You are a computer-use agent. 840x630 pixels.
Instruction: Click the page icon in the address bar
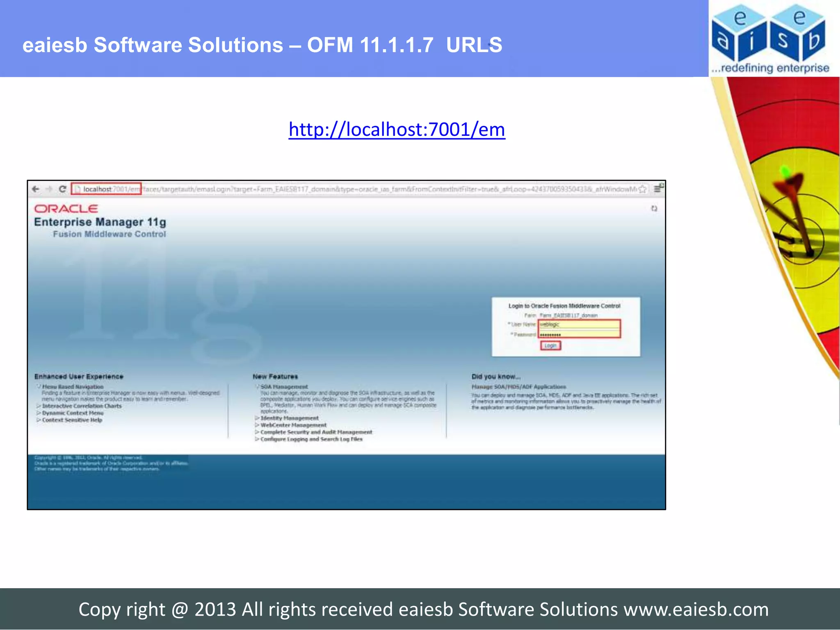[x=77, y=189]
